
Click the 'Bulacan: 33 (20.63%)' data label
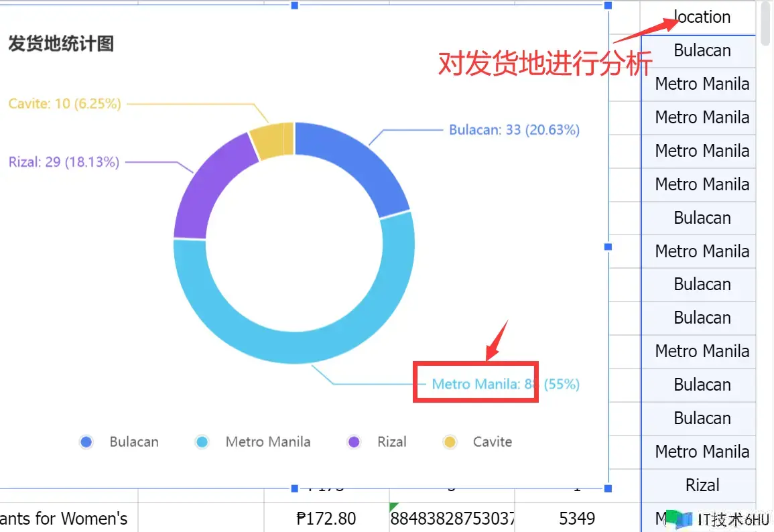tap(514, 130)
